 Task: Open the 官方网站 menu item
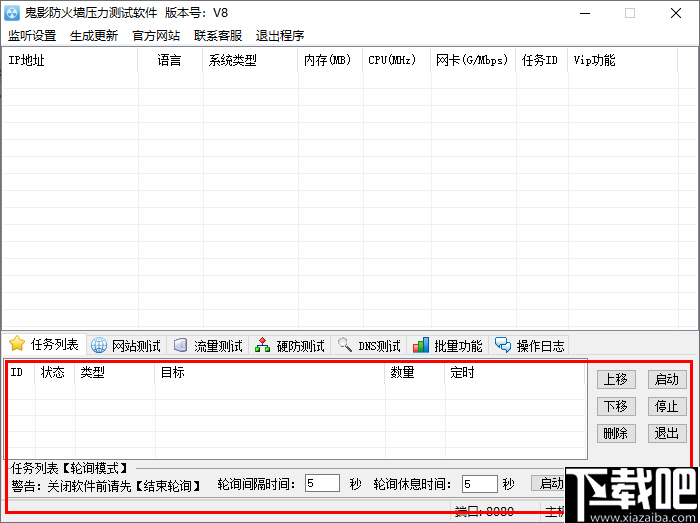point(156,36)
